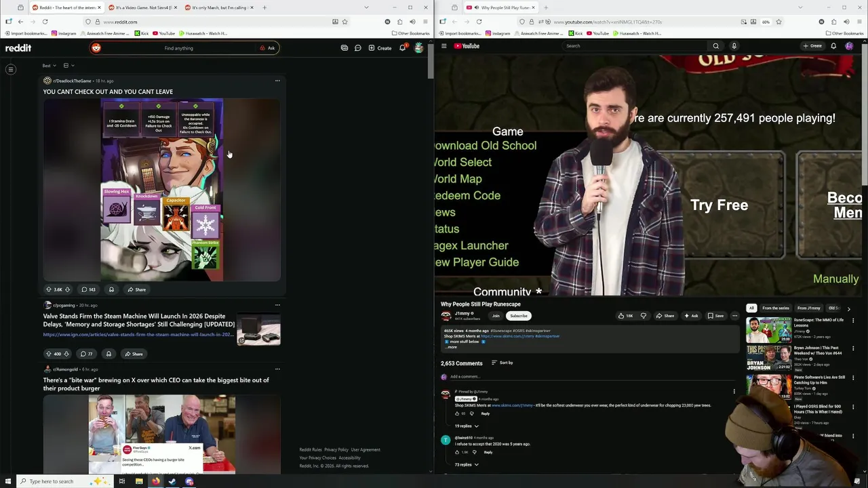Give award to the Deadlock post
This screenshot has height=488, width=868.
(x=111, y=289)
